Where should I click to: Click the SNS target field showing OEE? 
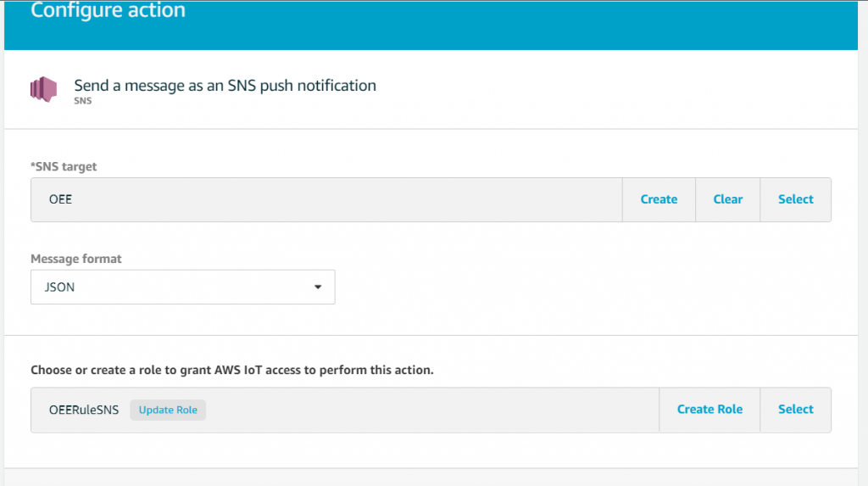[x=326, y=199]
